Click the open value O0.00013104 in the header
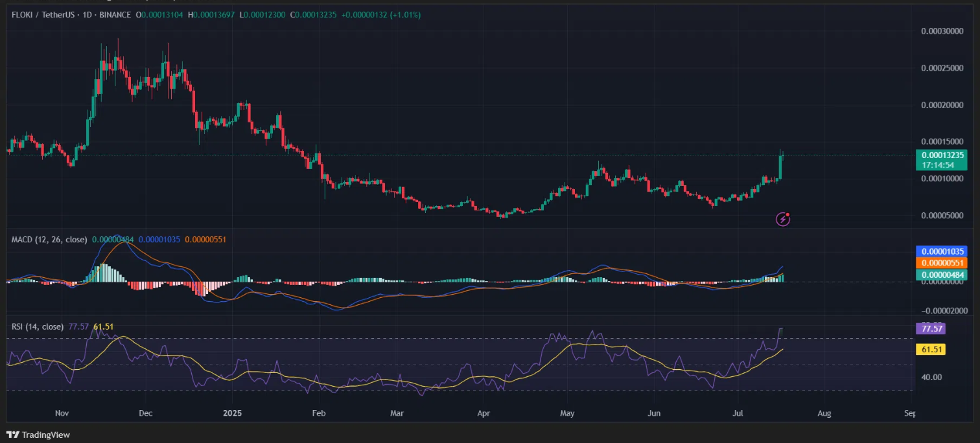 161,14
